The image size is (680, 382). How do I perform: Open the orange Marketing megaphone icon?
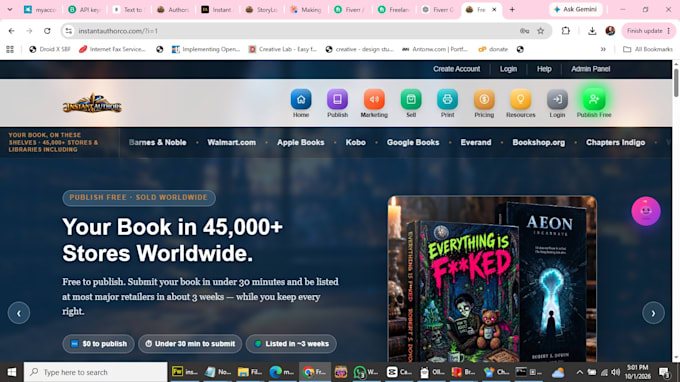tap(374, 100)
